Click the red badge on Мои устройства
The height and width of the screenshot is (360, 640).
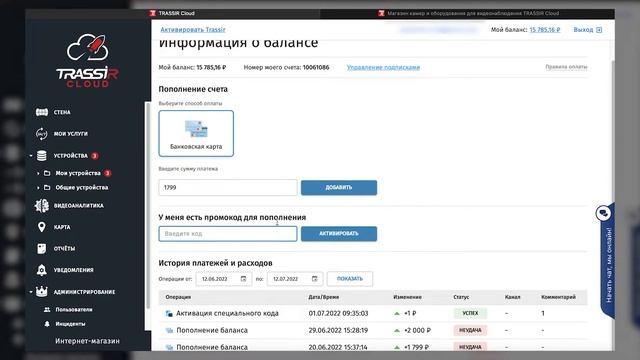tap(107, 173)
